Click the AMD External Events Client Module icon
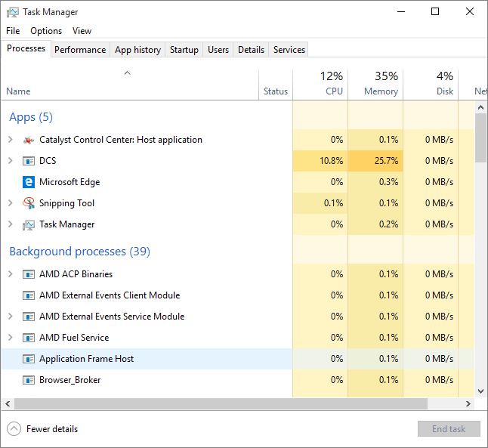 pyautogui.click(x=29, y=295)
